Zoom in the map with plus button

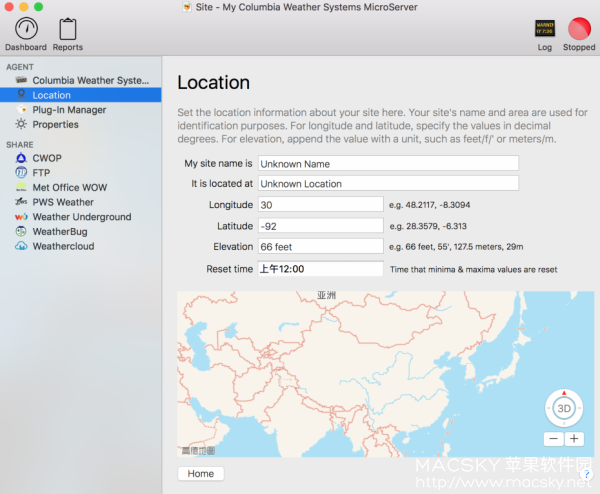point(574,439)
